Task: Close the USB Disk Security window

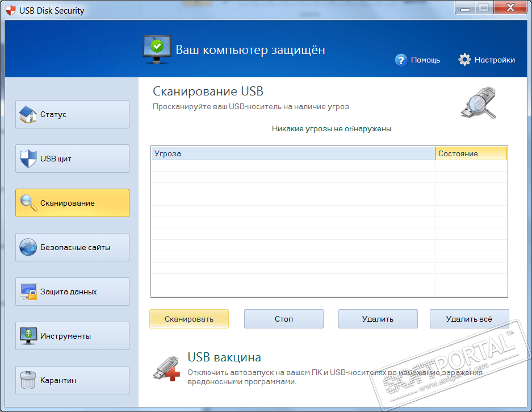Action: (510, 8)
